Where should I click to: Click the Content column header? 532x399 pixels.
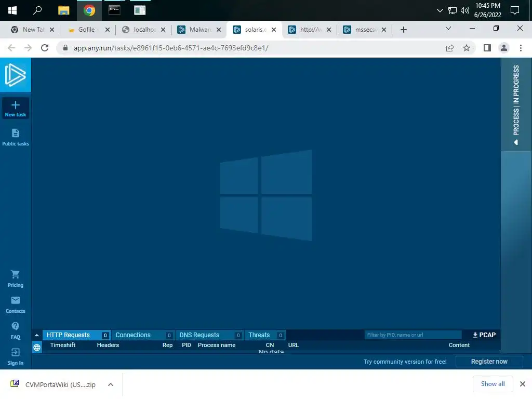pos(459,345)
